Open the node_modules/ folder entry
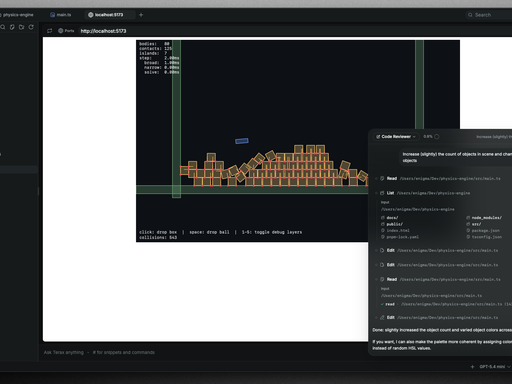512x384 pixels. (484, 218)
